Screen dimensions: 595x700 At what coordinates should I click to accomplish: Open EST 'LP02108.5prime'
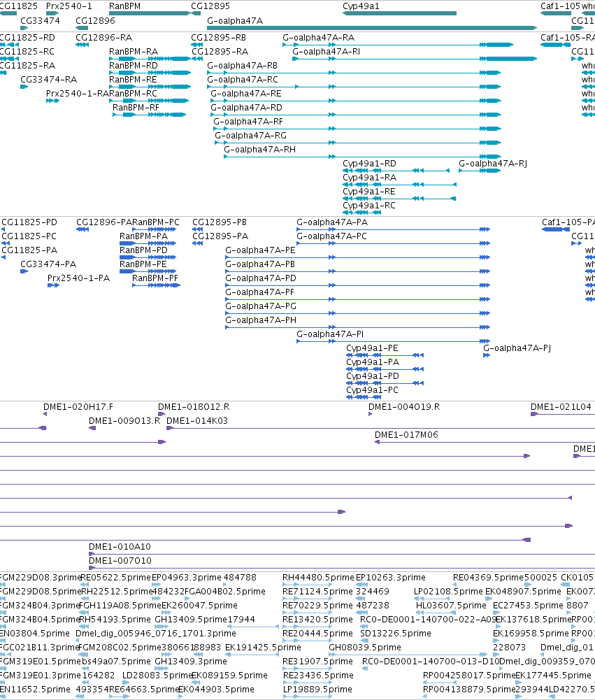tap(449, 592)
